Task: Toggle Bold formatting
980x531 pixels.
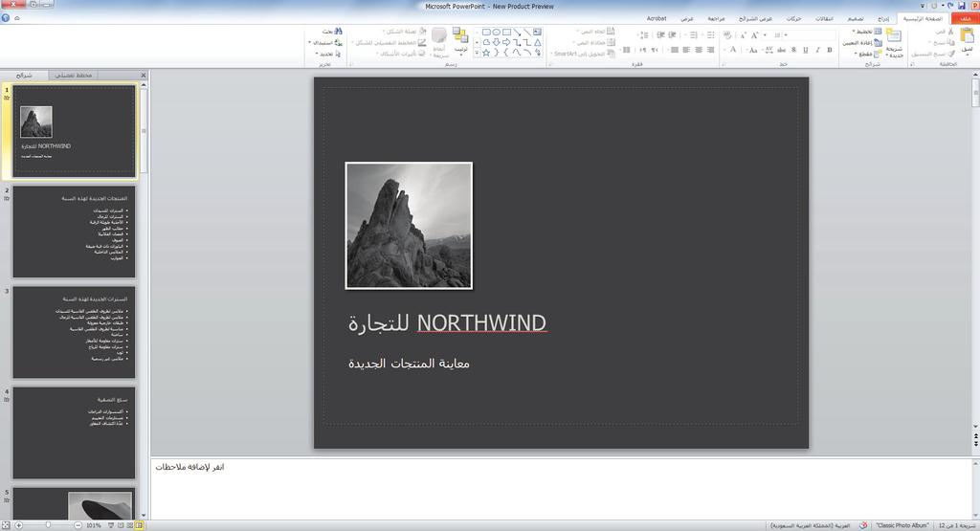Action: (830, 50)
